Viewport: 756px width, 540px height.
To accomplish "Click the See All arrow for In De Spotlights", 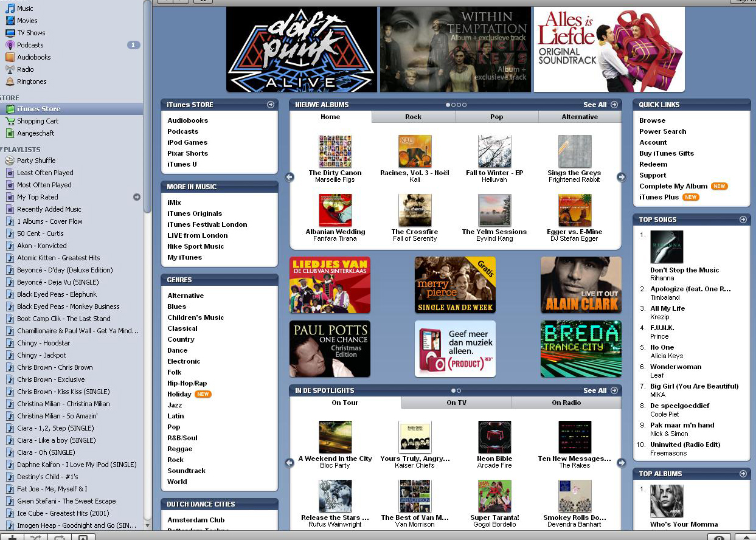I will (x=614, y=390).
